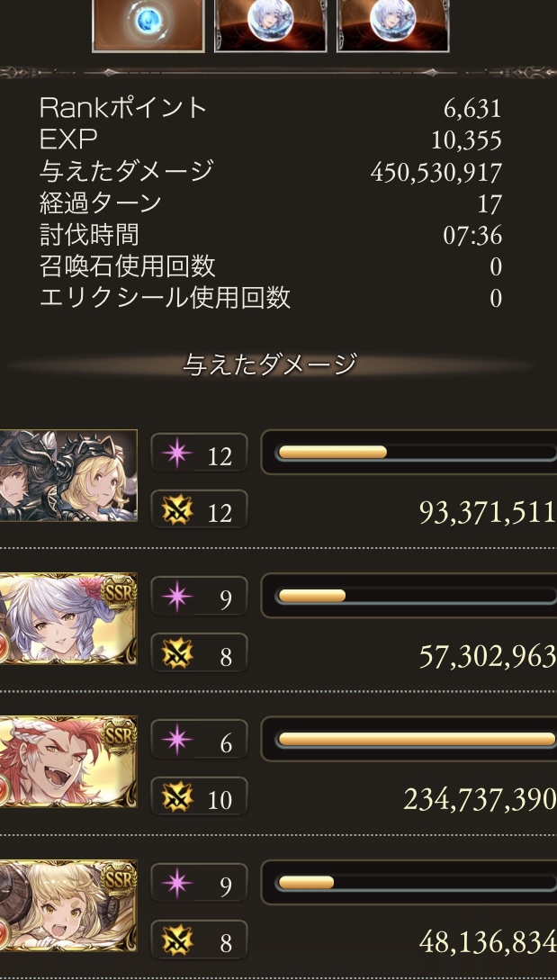Click silver-haired character's crossed-swords icon
The height and width of the screenshot is (980, 557).
coord(177,653)
